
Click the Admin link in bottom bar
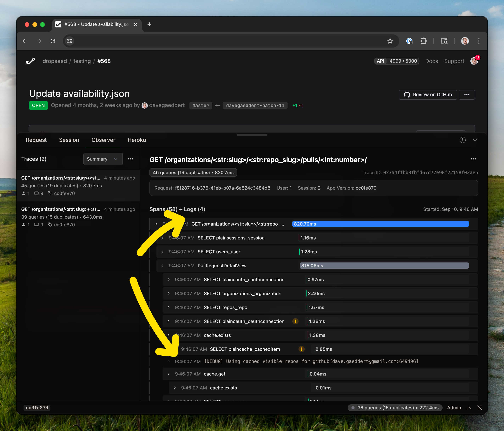454,408
